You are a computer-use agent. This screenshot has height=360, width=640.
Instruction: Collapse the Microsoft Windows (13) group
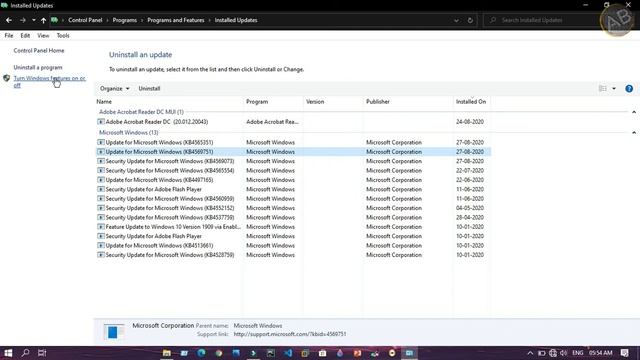(634, 133)
